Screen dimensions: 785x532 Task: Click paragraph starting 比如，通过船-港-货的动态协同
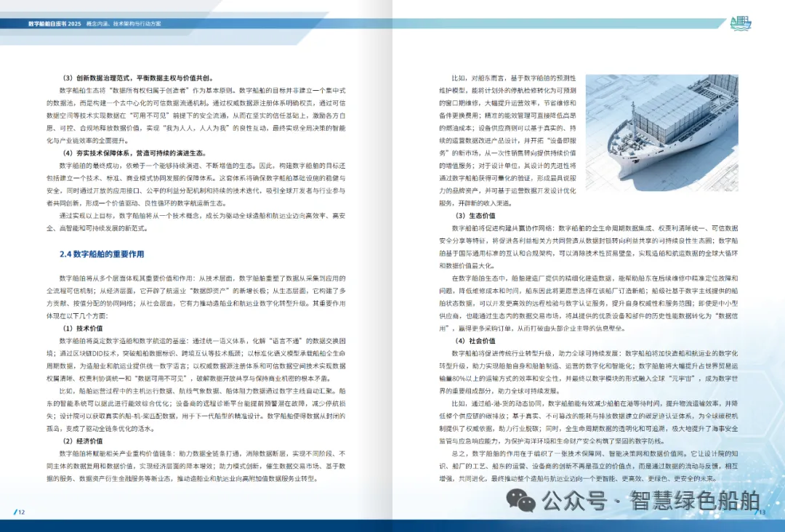pos(588,422)
